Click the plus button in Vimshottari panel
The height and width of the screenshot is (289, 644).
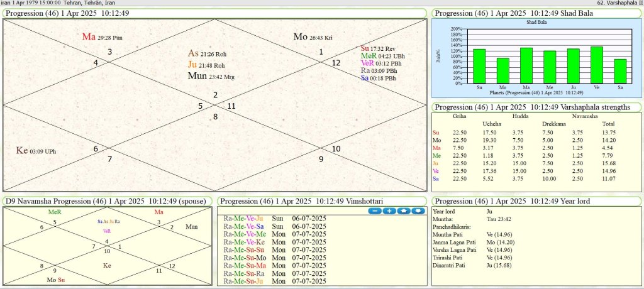(389, 210)
